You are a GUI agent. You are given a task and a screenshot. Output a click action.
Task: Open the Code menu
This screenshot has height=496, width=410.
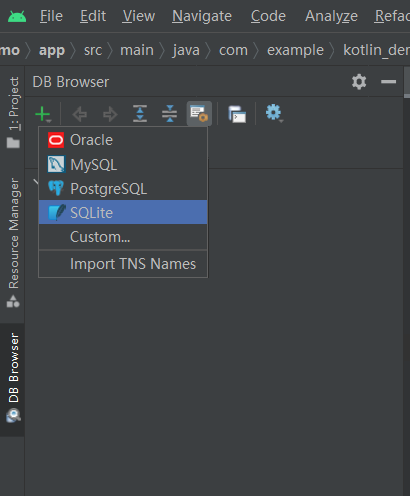click(x=268, y=16)
